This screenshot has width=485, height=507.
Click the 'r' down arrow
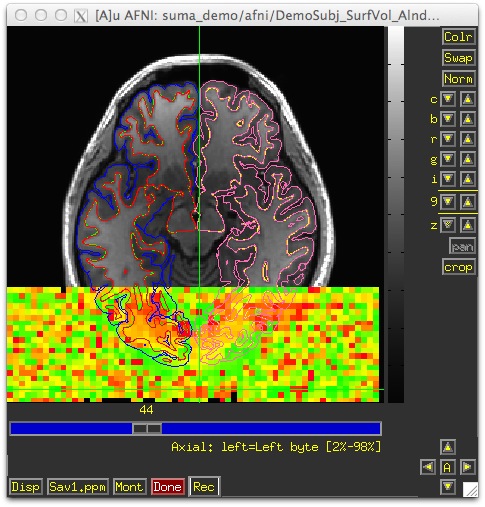[x=448, y=139]
